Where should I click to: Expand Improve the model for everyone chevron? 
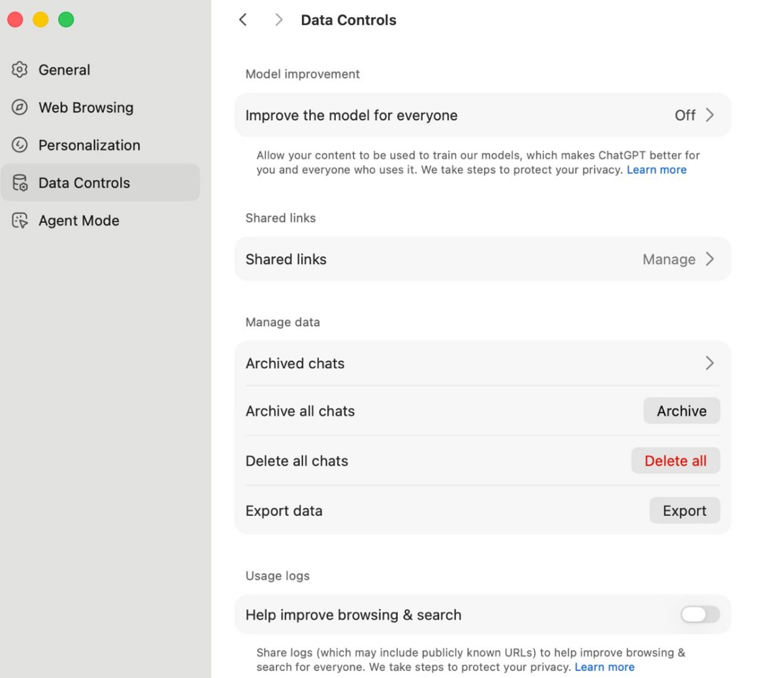point(710,115)
